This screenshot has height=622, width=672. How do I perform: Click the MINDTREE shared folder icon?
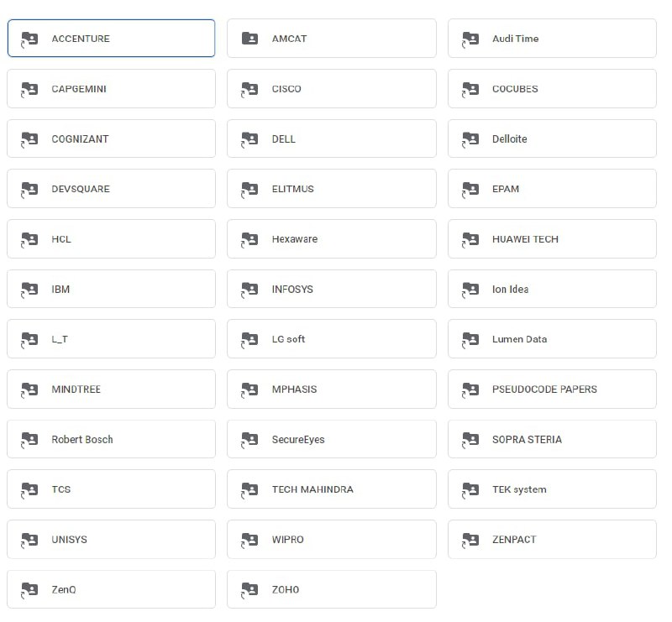[29, 389]
